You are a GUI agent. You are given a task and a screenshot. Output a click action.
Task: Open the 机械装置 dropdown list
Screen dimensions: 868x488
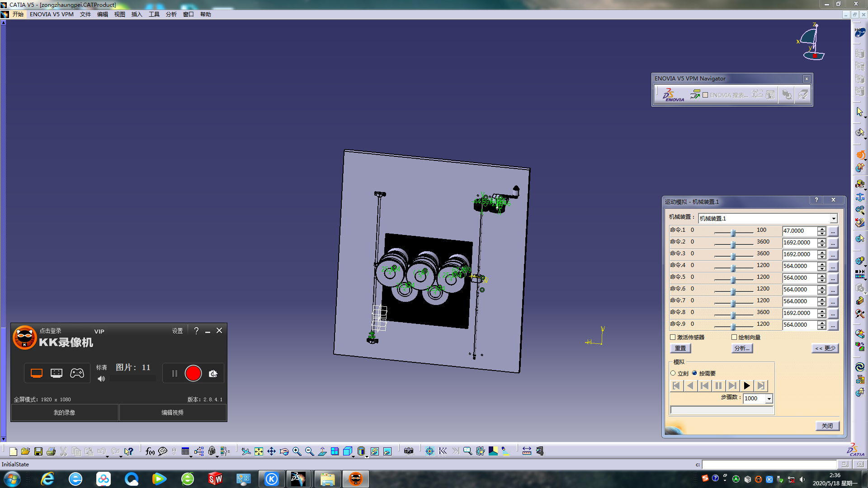834,219
